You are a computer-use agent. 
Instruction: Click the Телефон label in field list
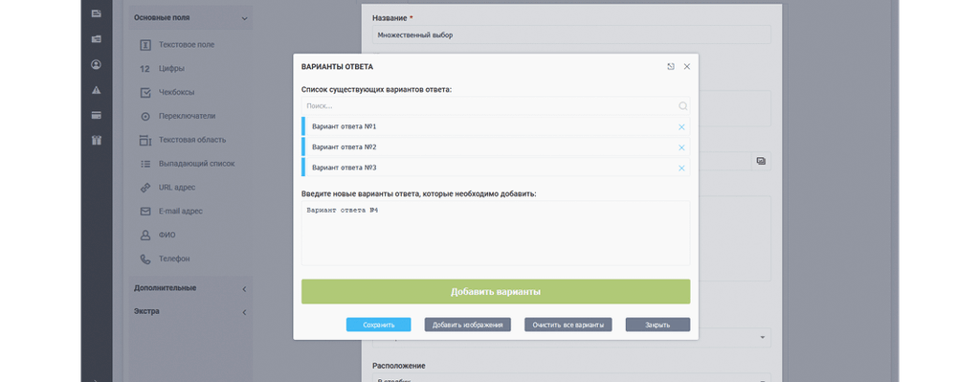click(174, 258)
